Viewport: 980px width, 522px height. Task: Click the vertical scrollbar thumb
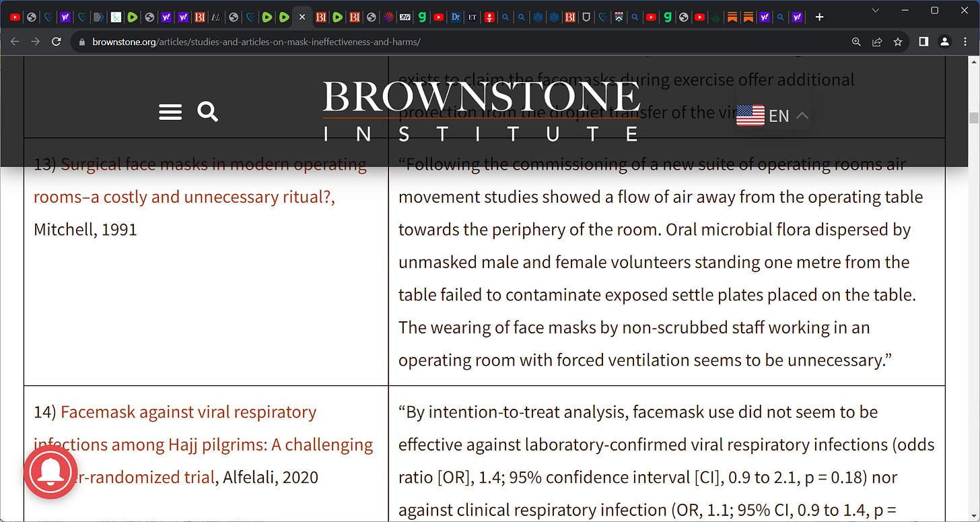click(973, 118)
